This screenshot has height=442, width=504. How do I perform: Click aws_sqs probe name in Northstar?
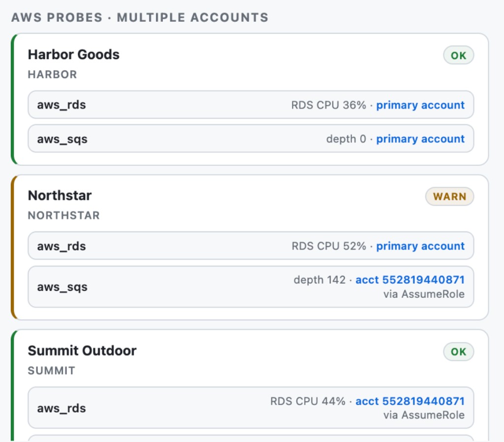click(62, 287)
